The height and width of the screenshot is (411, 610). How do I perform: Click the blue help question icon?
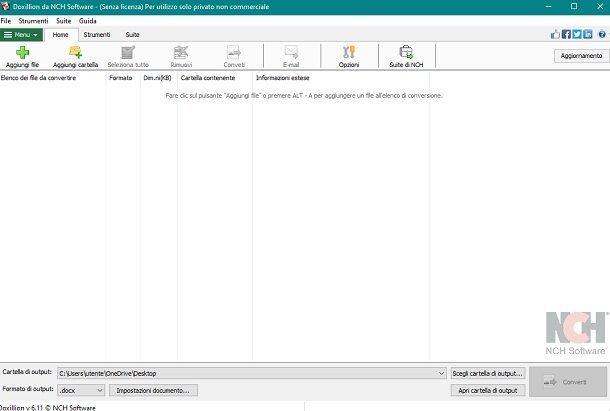click(602, 35)
